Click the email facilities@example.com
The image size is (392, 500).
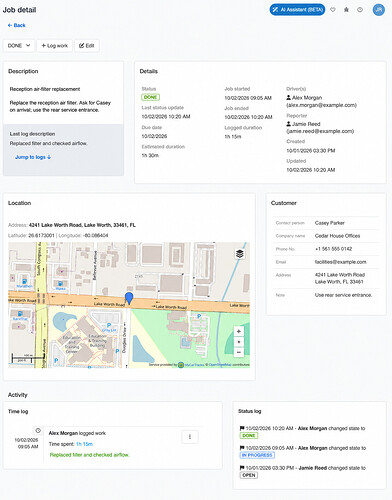(340, 262)
